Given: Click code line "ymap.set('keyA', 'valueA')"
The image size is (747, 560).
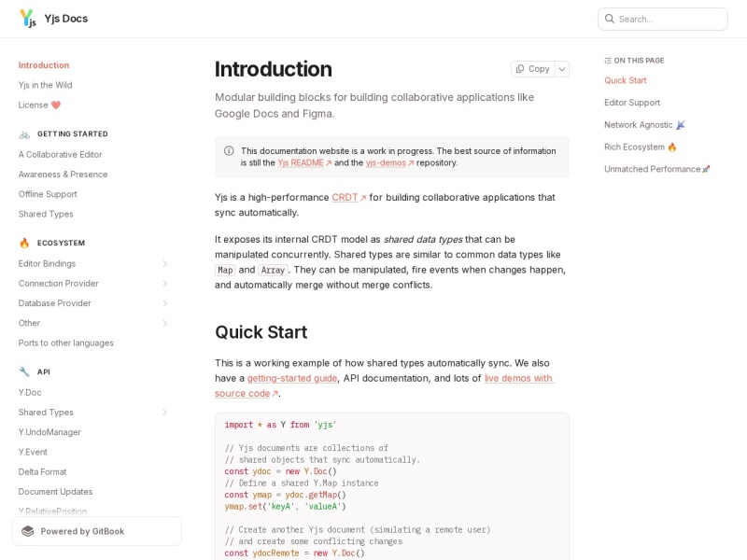Looking at the screenshot, I should tap(285, 507).
